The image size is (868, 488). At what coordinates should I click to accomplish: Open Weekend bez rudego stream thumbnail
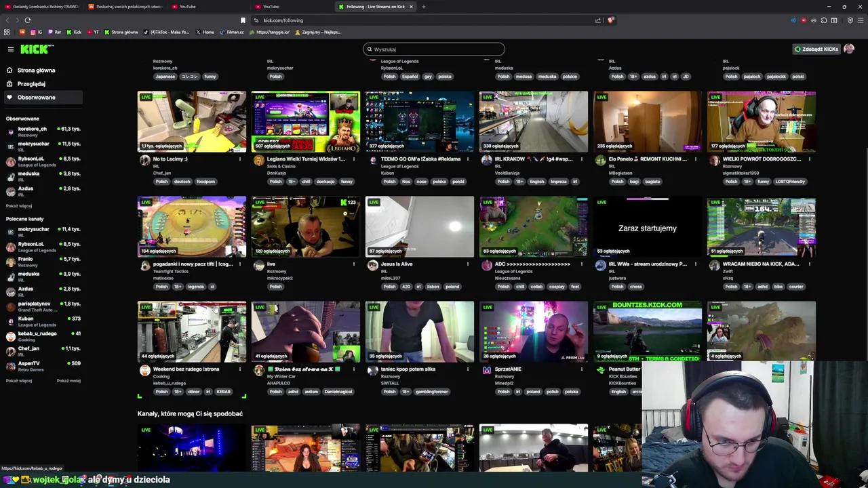(192, 332)
